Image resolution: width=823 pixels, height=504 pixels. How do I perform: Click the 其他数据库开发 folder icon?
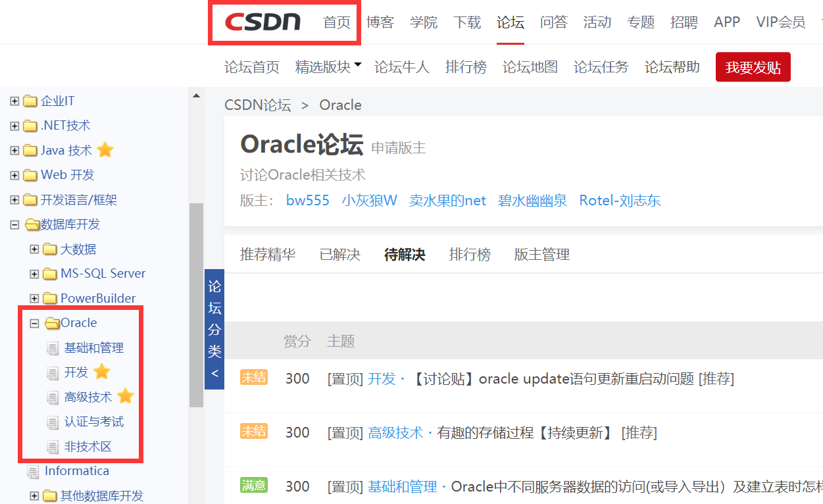tap(50, 496)
